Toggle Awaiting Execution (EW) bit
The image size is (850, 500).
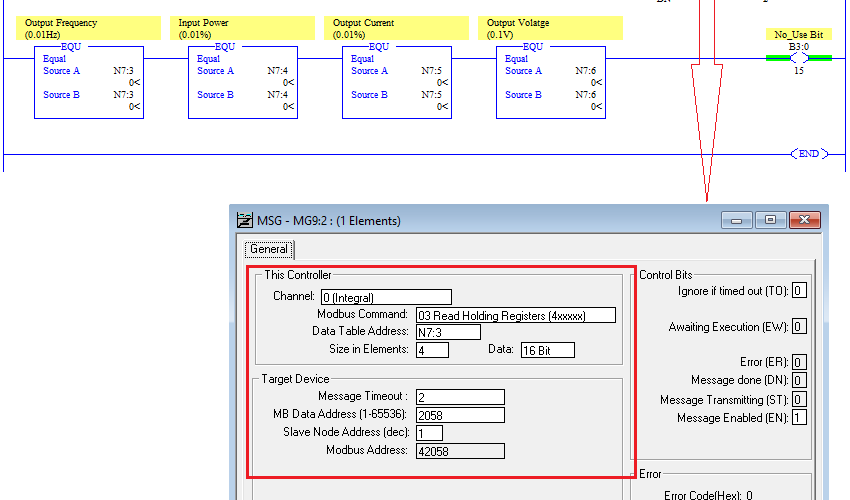[x=799, y=326]
